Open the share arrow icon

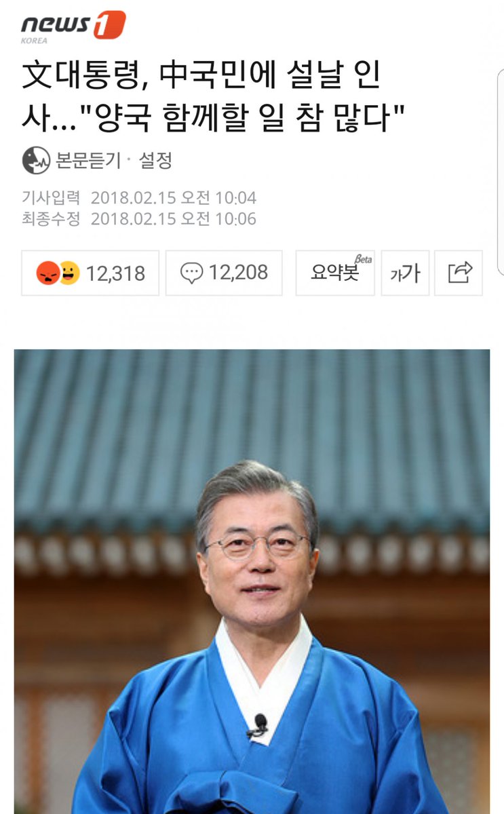(459, 273)
